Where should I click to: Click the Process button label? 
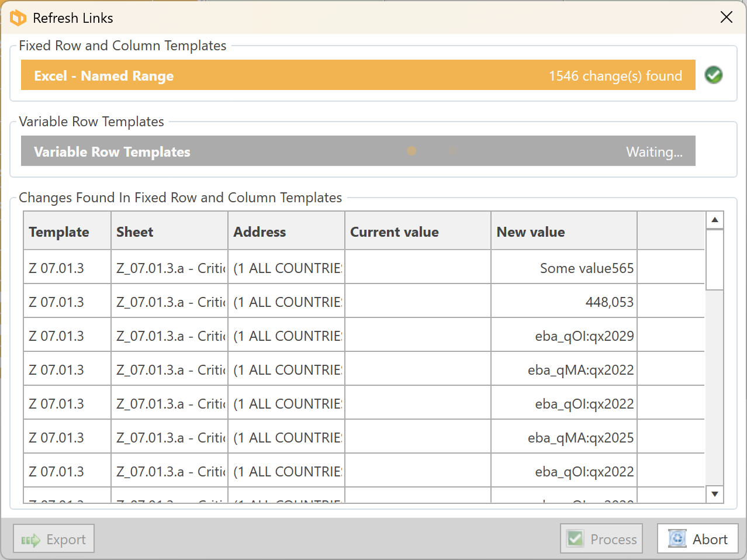[613, 540]
